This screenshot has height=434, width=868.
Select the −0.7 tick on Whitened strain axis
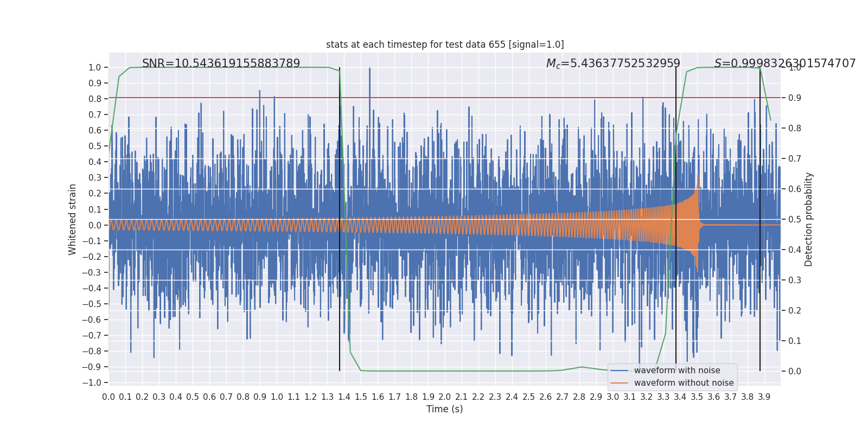[92, 335]
